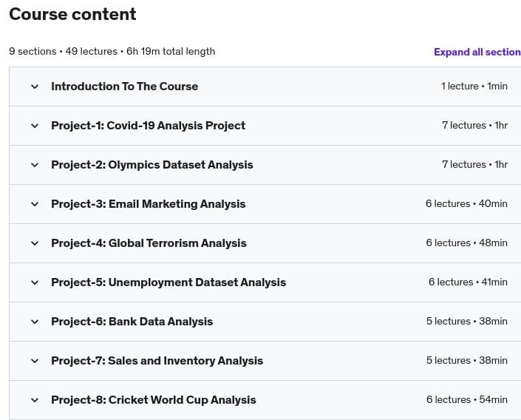
Task: Click Expand all sections link
Action: point(477,52)
